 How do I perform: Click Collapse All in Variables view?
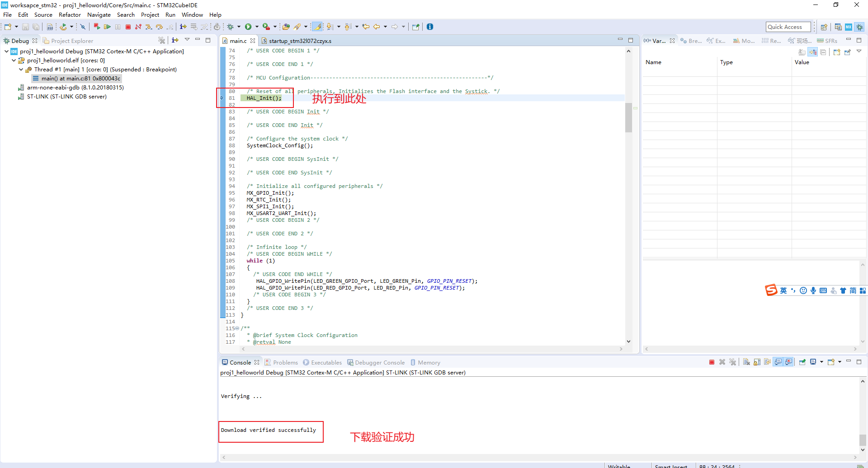click(x=823, y=52)
